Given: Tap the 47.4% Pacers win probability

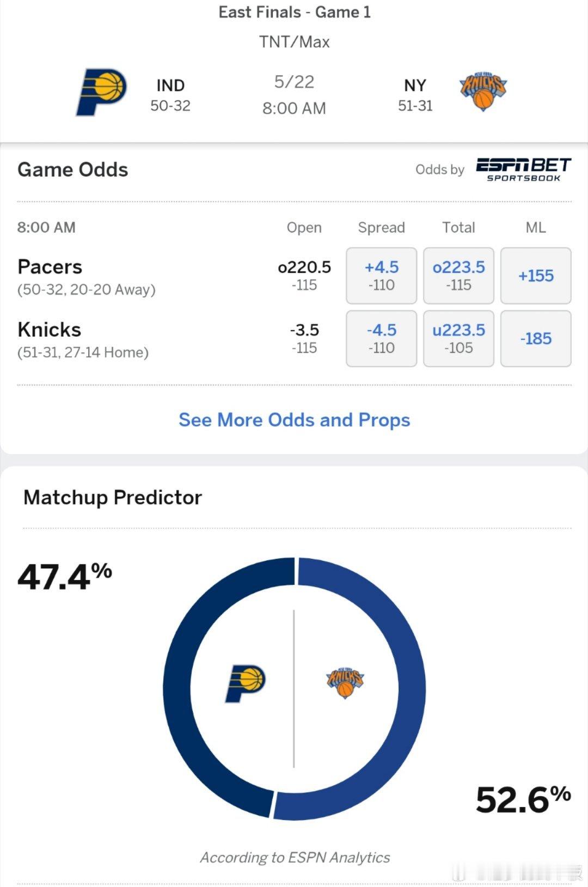Looking at the screenshot, I should coord(65,577).
